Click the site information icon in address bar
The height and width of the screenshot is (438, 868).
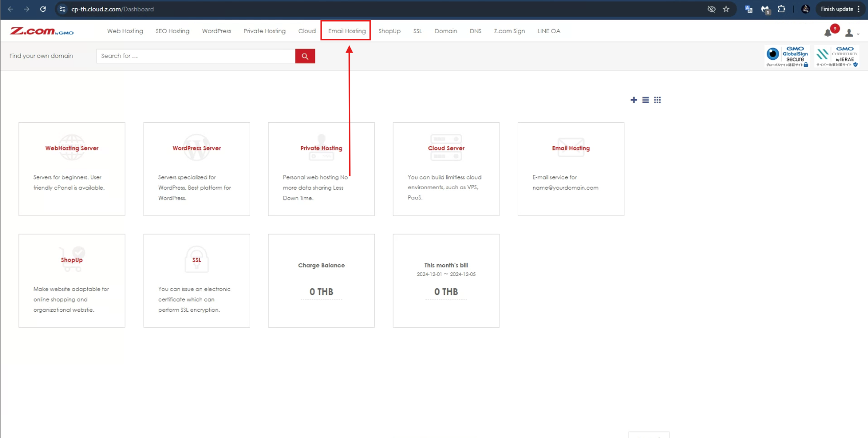point(62,9)
